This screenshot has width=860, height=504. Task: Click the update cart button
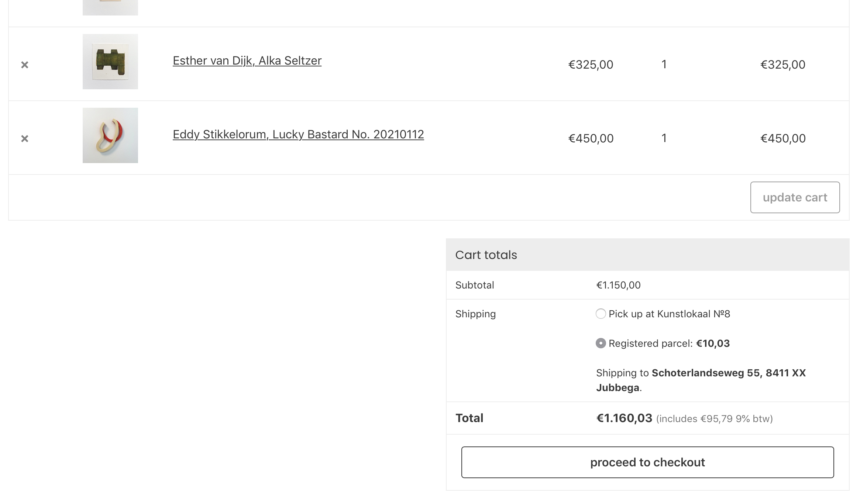point(795,197)
